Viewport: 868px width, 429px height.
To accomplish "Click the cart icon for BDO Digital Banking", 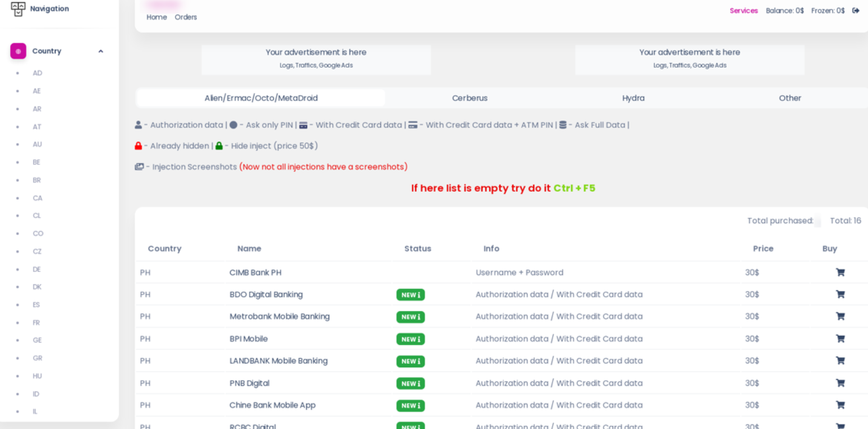I will [840, 294].
